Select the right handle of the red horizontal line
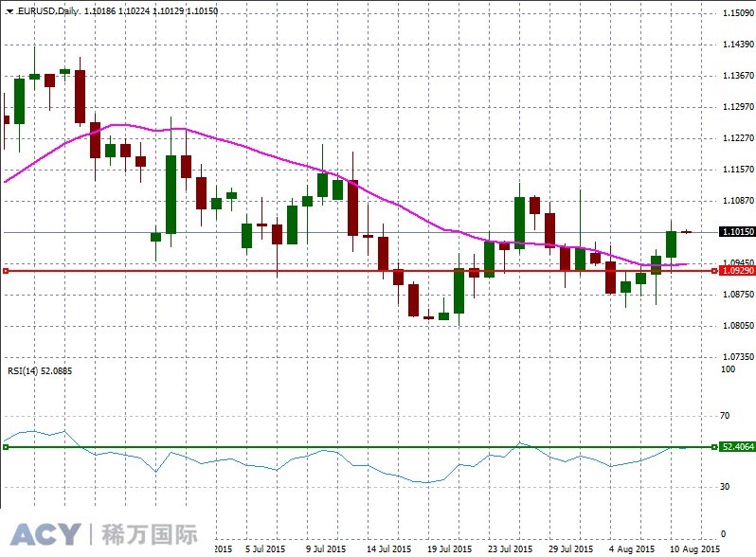This screenshot has height=557, width=756. click(x=714, y=272)
